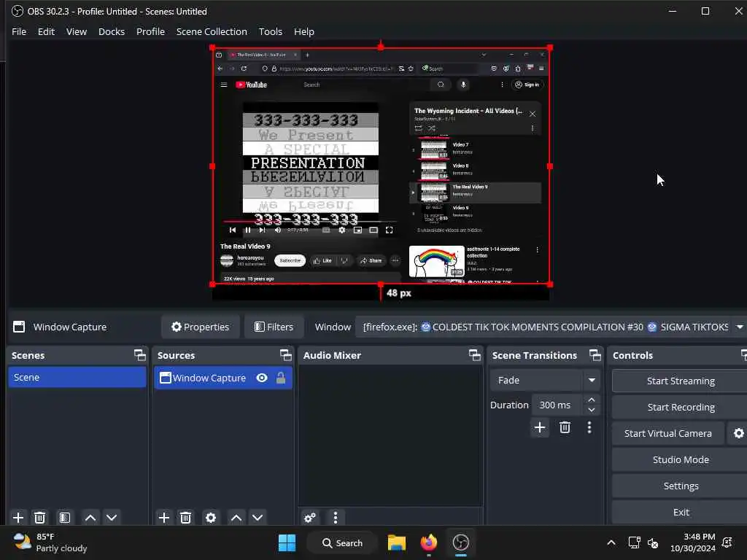Viewport: 747px width, 560px height.
Task: Open OBS Settings
Action: pos(681,486)
